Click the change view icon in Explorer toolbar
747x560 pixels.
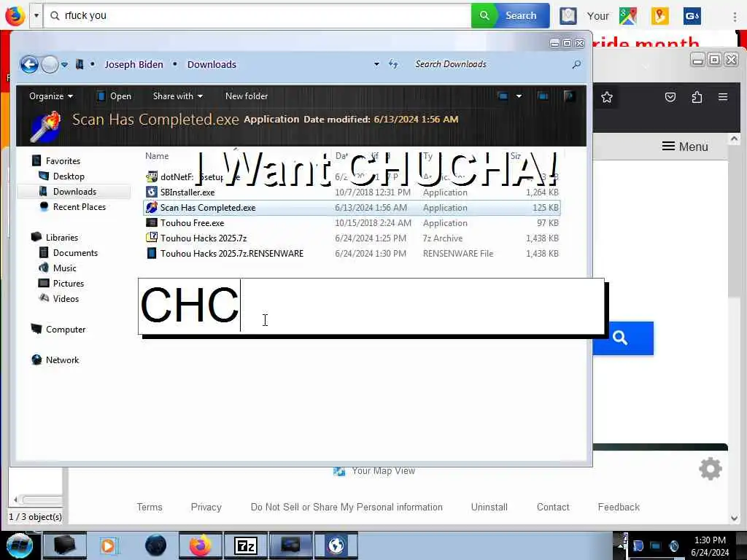pyautogui.click(x=503, y=96)
